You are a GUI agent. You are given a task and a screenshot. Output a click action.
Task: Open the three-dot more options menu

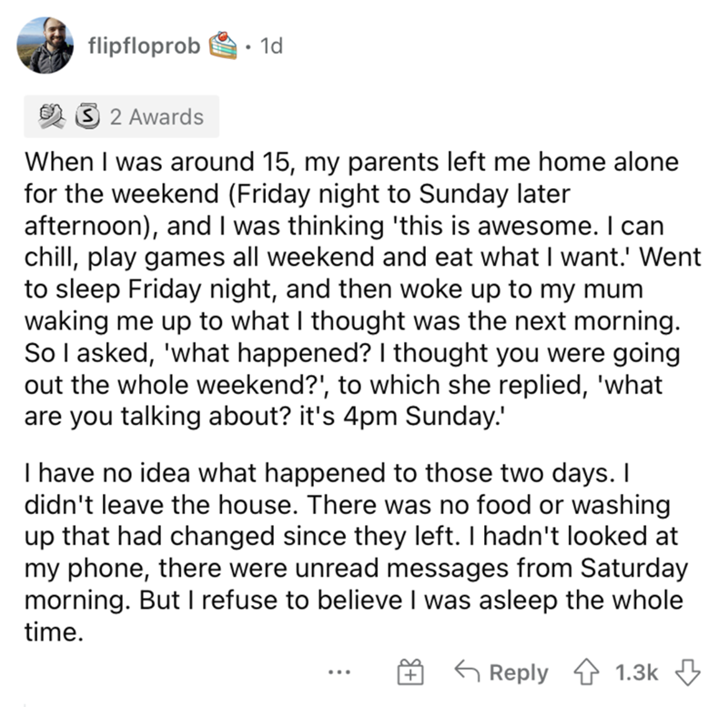(x=340, y=673)
